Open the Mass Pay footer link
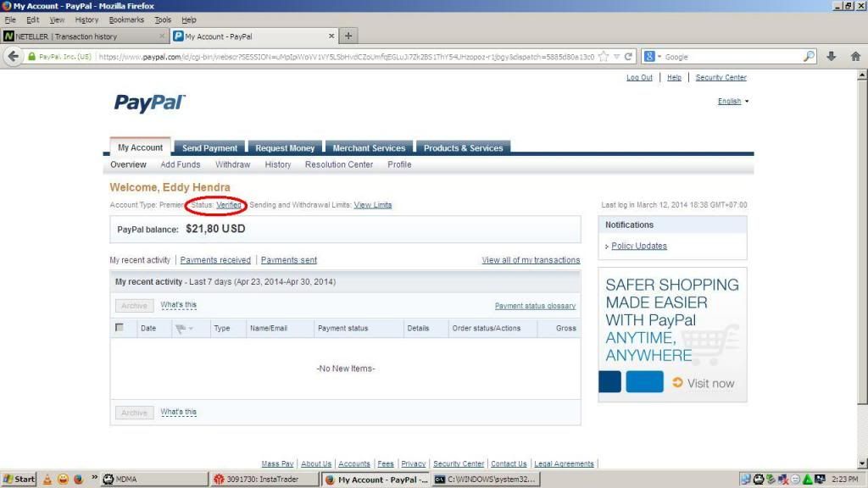The image size is (868, 488). tap(277, 463)
